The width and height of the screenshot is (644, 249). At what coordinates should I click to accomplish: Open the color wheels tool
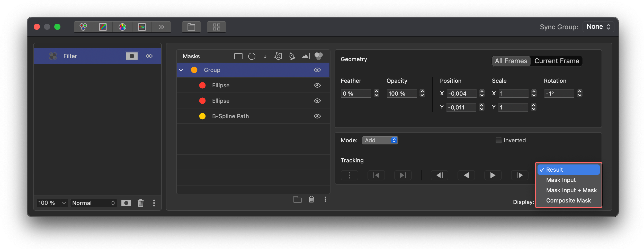tap(83, 27)
